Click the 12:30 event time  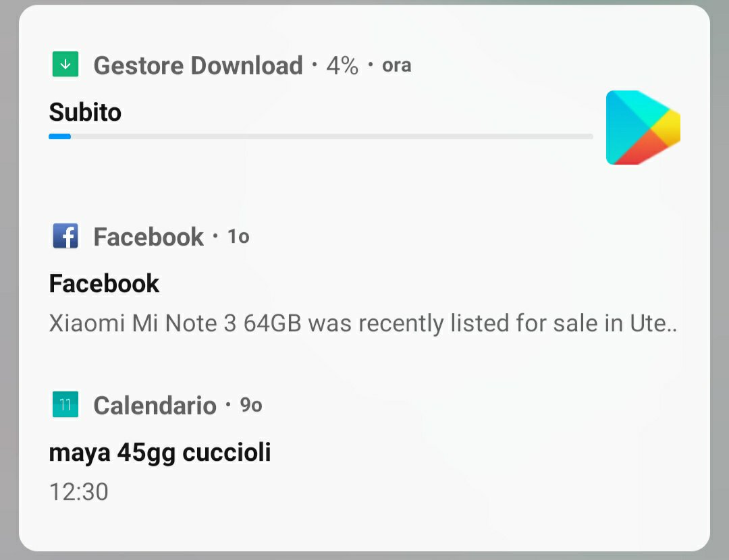(x=78, y=492)
